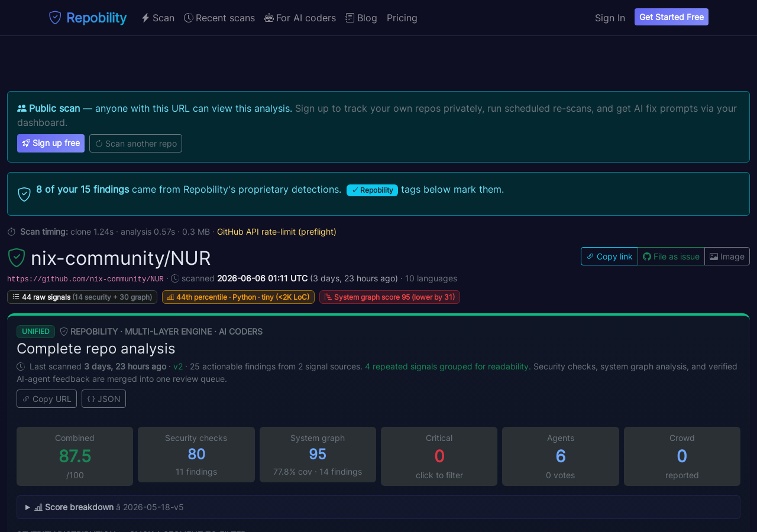Click the shield icon before REPOBILITY MULTI-LAYER ENGINE
Image resolution: width=757 pixels, height=532 pixels.
coord(64,332)
